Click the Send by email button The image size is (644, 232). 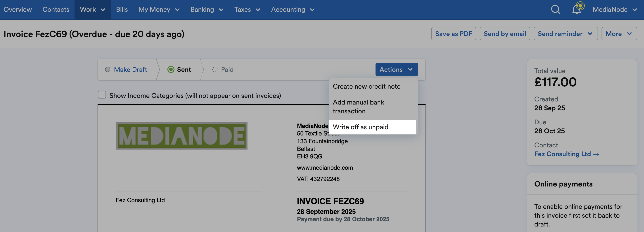point(505,34)
